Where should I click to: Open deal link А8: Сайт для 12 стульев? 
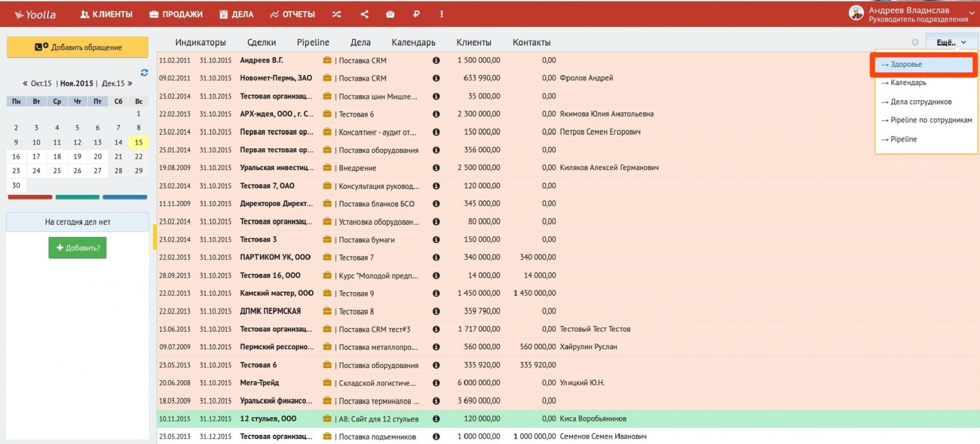click(379, 419)
